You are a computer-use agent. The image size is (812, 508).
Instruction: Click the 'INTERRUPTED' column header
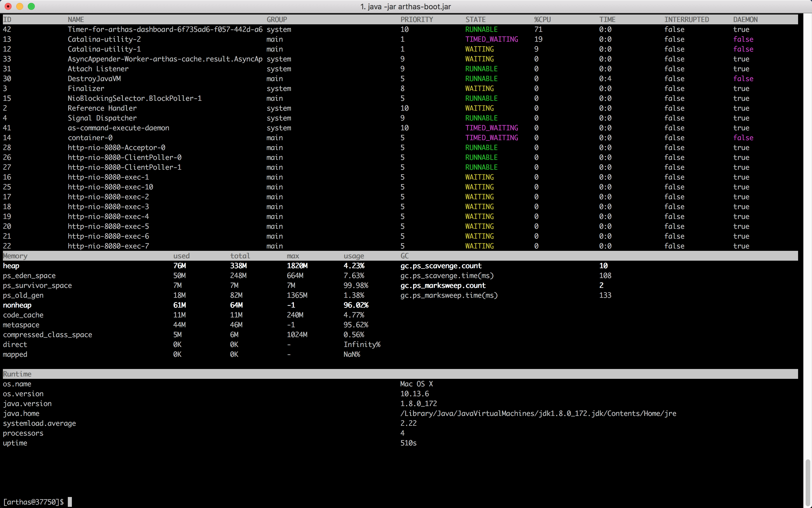[686, 19]
